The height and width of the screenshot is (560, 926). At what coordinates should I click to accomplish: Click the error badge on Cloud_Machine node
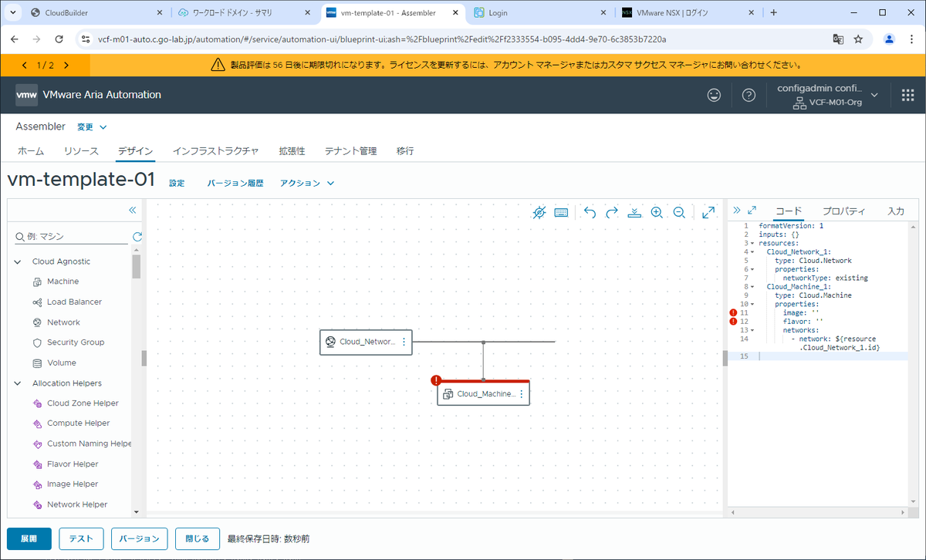click(437, 380)
